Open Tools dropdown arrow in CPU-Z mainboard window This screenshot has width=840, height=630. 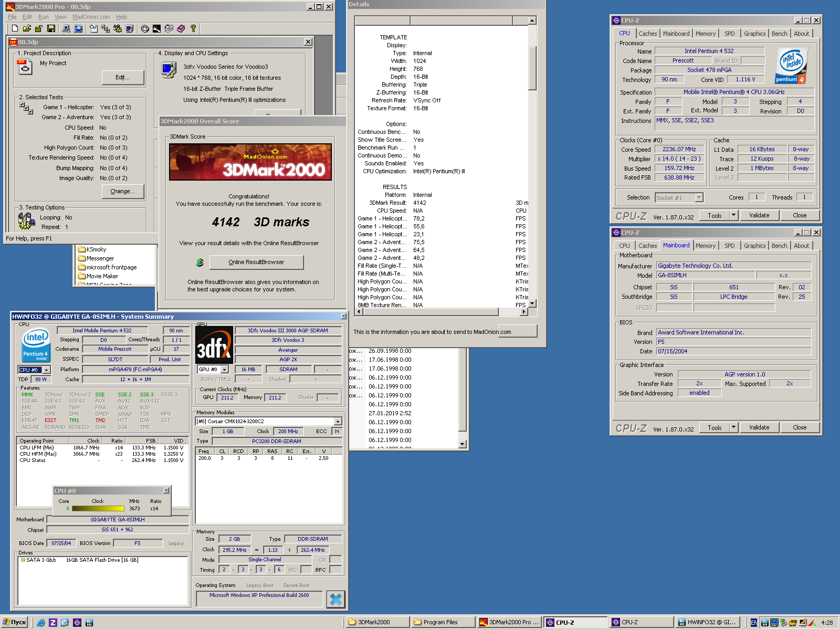(734, 427)
